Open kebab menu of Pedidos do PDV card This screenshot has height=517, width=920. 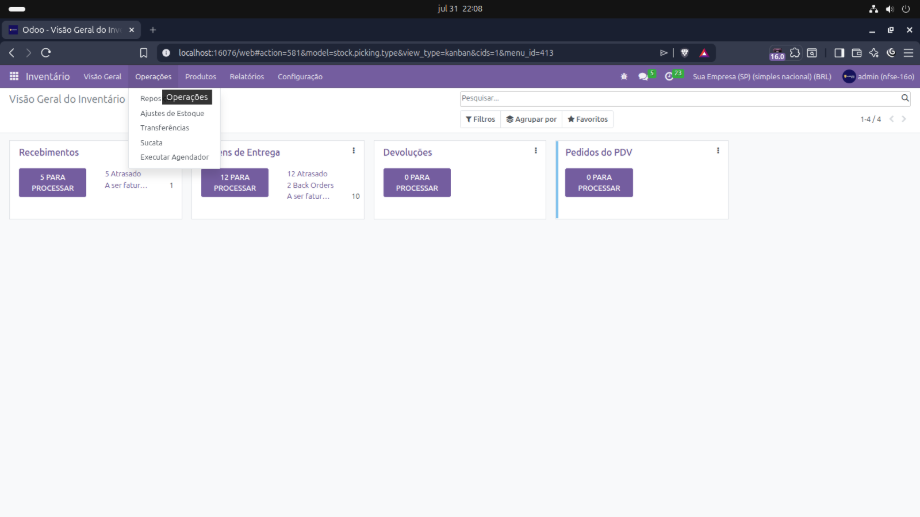pyautogui.click(x=718, y=151)
